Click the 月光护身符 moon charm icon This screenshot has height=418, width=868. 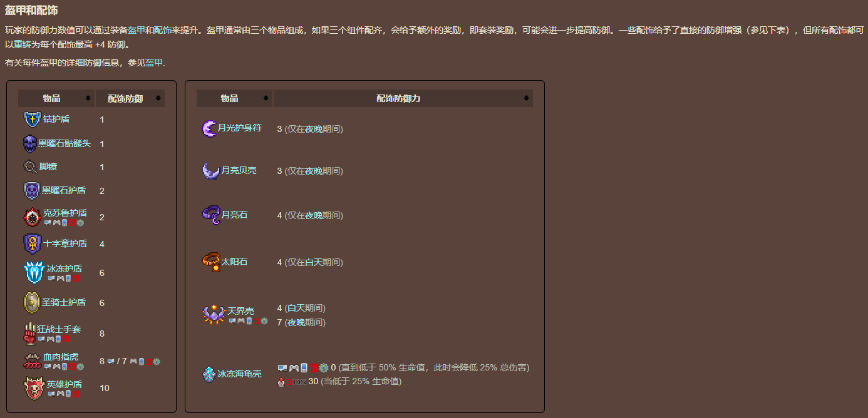pos(209,128)
